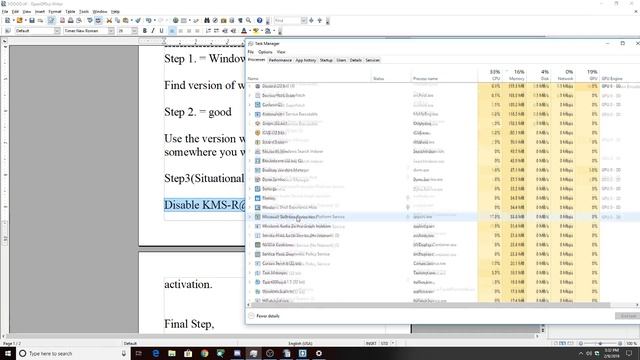The height and width of the screenshot is (360, 640).
Task: Click the Paste icon in OpenOffice toolbar
Action: coord(126,20)
